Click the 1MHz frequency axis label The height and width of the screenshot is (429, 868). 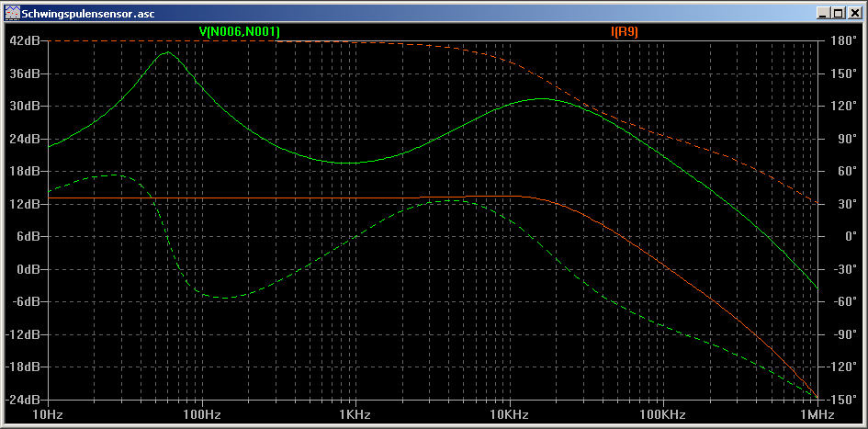point(817,414)
